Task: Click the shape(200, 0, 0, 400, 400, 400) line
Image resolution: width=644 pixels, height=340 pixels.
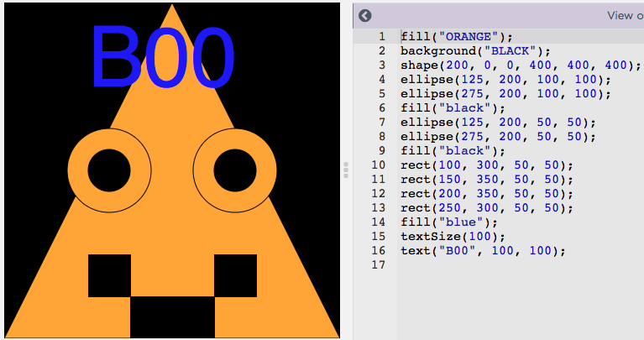Action: tap(521, 65)
